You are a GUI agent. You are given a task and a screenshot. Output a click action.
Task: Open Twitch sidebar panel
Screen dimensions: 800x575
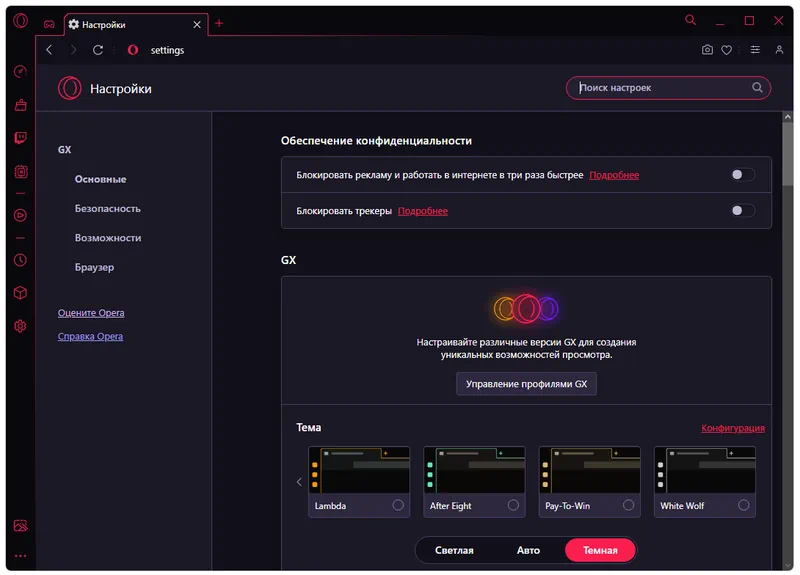[20, 138]
